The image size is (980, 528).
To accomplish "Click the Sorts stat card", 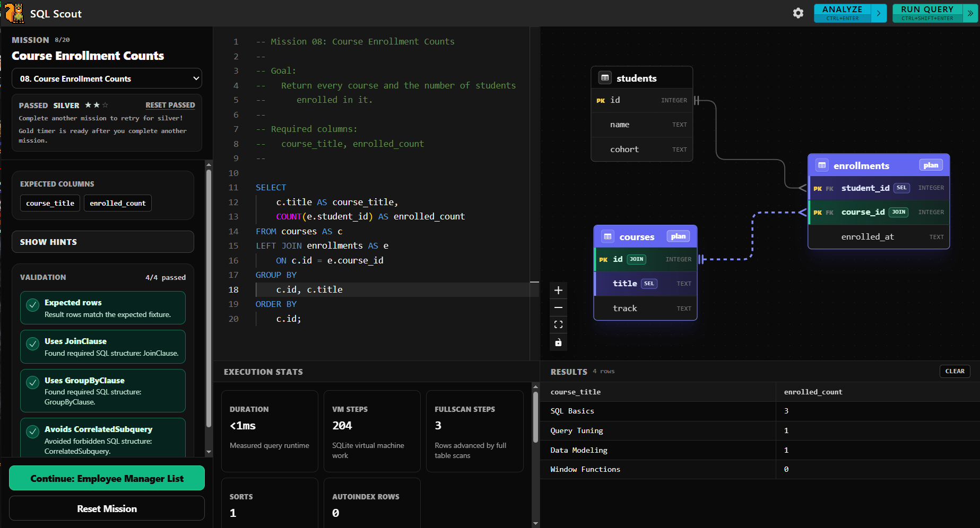I will tap(270, 503).
